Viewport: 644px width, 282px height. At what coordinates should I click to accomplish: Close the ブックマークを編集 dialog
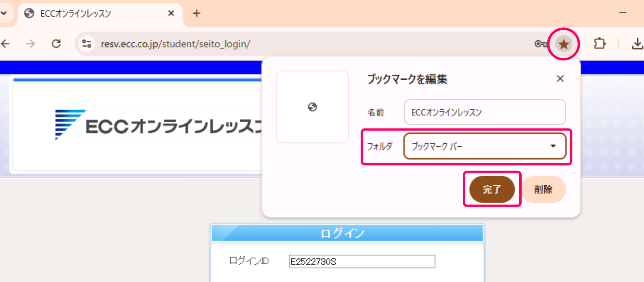(560, 79)
